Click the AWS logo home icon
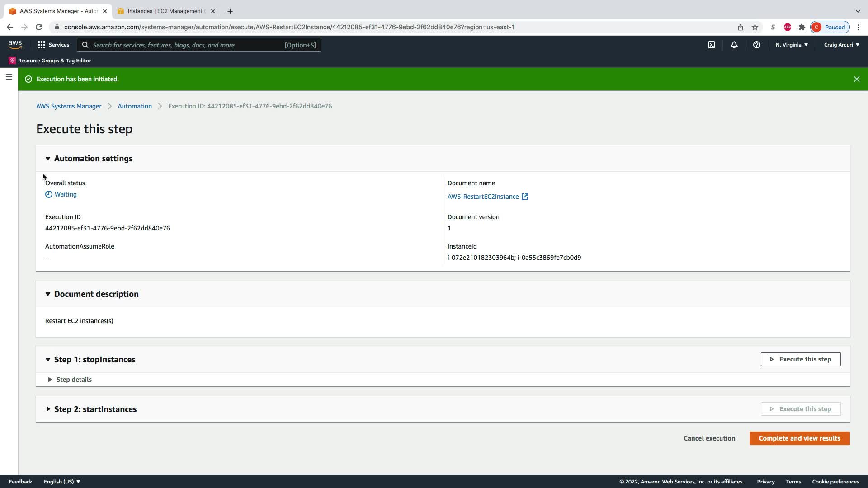 [x=15, y=44]
